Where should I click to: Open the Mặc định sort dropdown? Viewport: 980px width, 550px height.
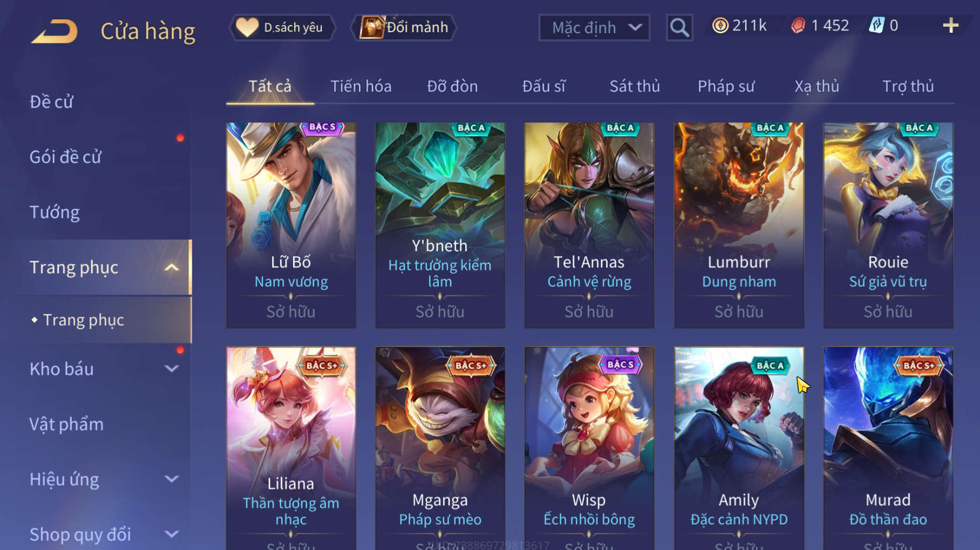click(594, 27)
